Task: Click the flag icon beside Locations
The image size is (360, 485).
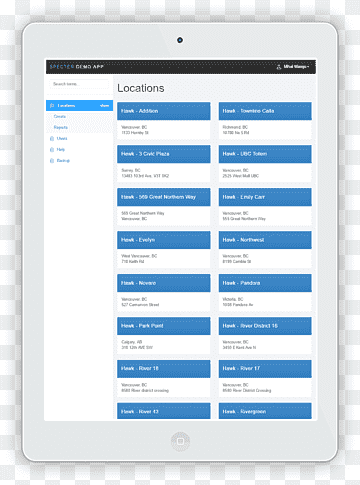Action: coord(52,106)
